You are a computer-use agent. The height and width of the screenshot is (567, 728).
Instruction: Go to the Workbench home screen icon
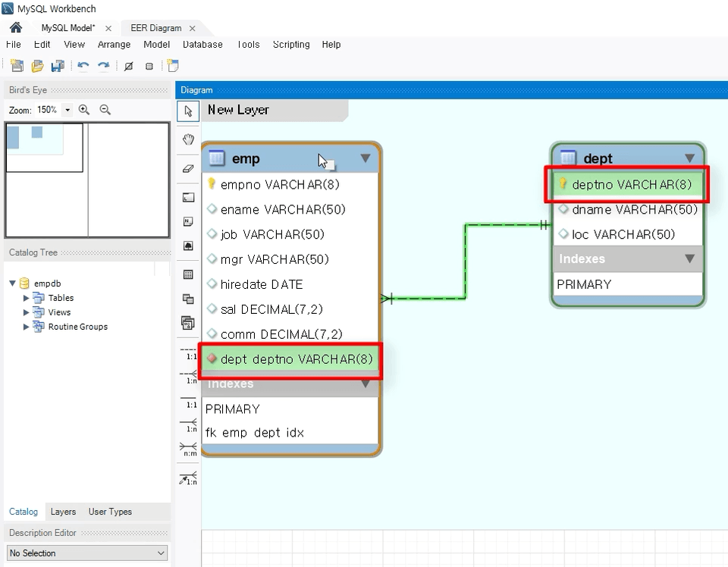click(16, 28)
